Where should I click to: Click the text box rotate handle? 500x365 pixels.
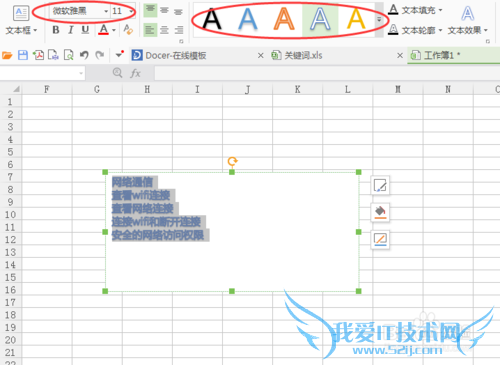232,162
